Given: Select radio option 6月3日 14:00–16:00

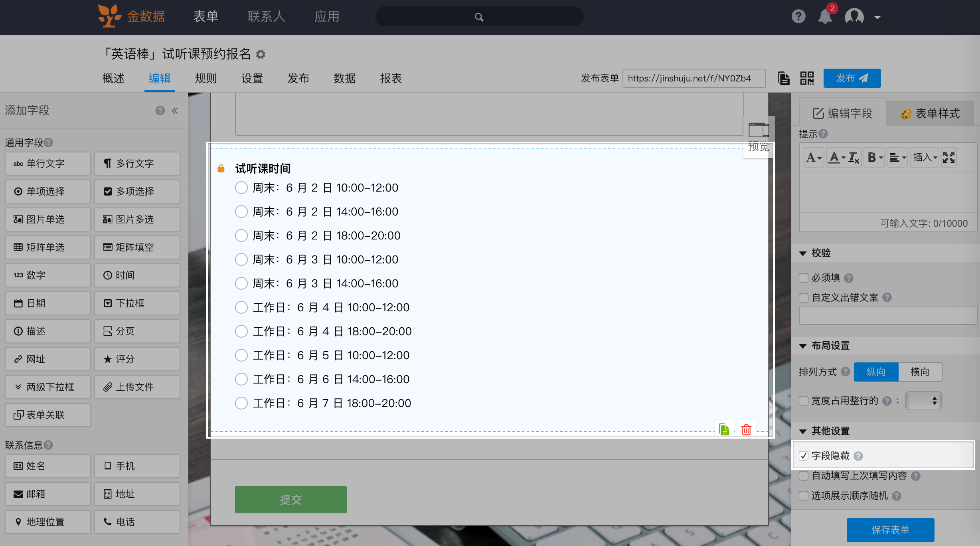Looking at the screenshot, I should [241, 283].
